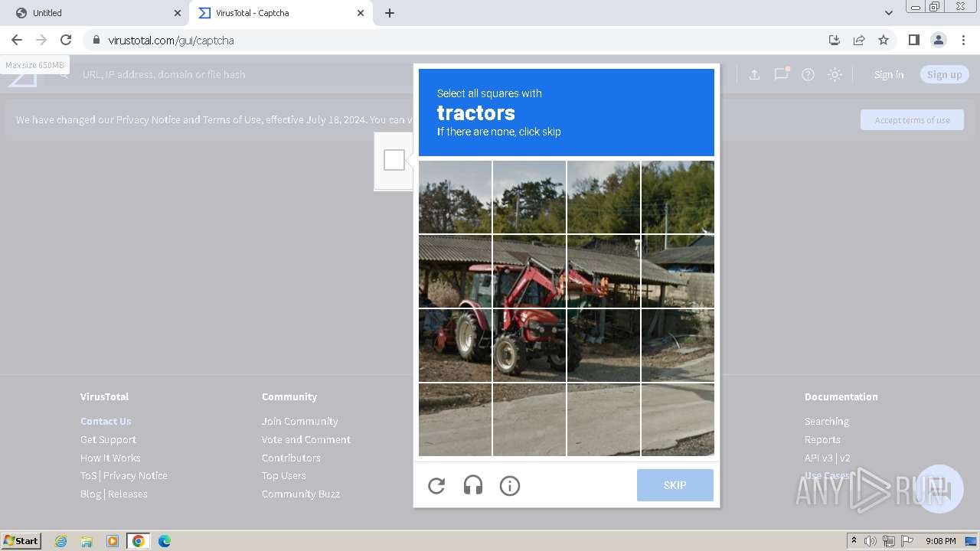Image resolution: width=980 pixels, height=551 pixels.
Task: Show hidden system tray icons
Action: point(854,541)
